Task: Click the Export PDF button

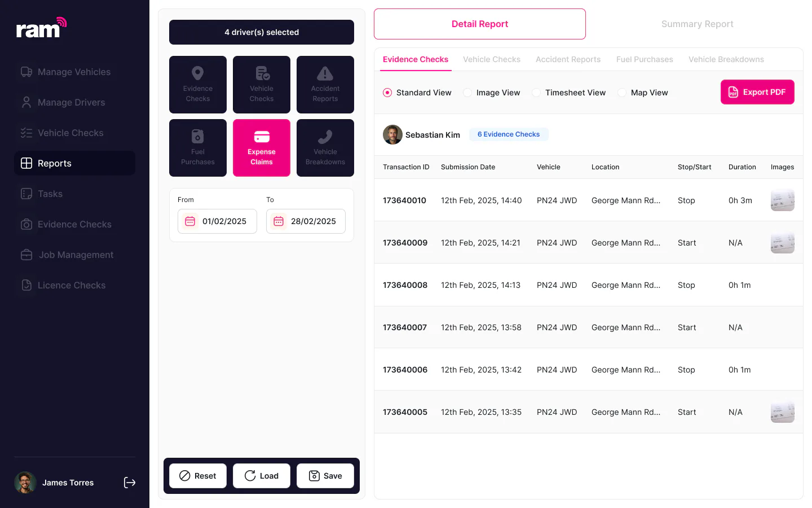Action: pos(757,92)
